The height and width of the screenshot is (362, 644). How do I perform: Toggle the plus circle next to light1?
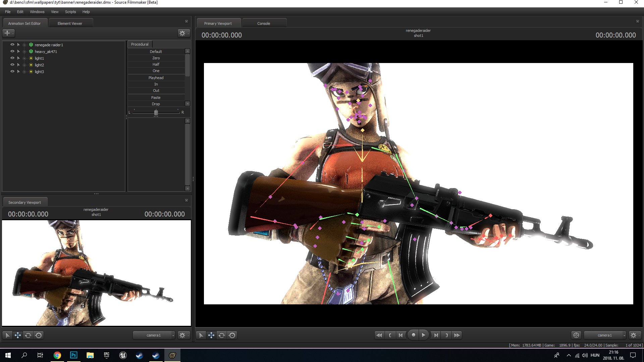click(x=24, y=58)
